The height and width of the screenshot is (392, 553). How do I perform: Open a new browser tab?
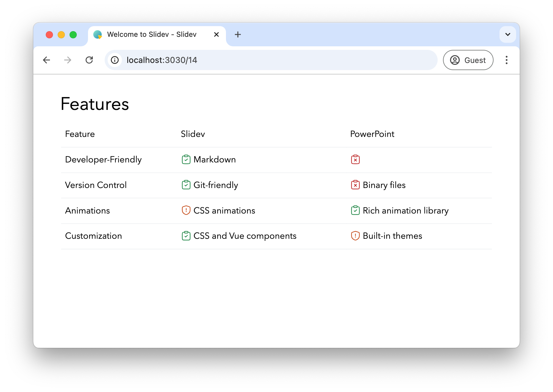tap(238, 34)
